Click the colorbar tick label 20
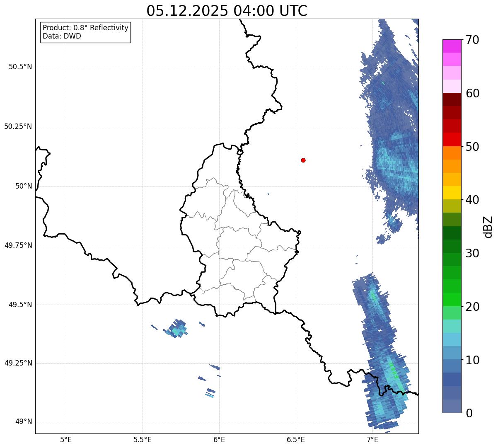This screenshot has width=498, height=448. [x=472, y=307]
